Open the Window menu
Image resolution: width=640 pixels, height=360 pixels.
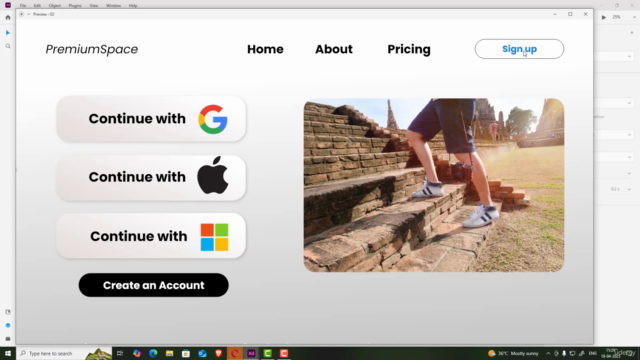(113, 6)
